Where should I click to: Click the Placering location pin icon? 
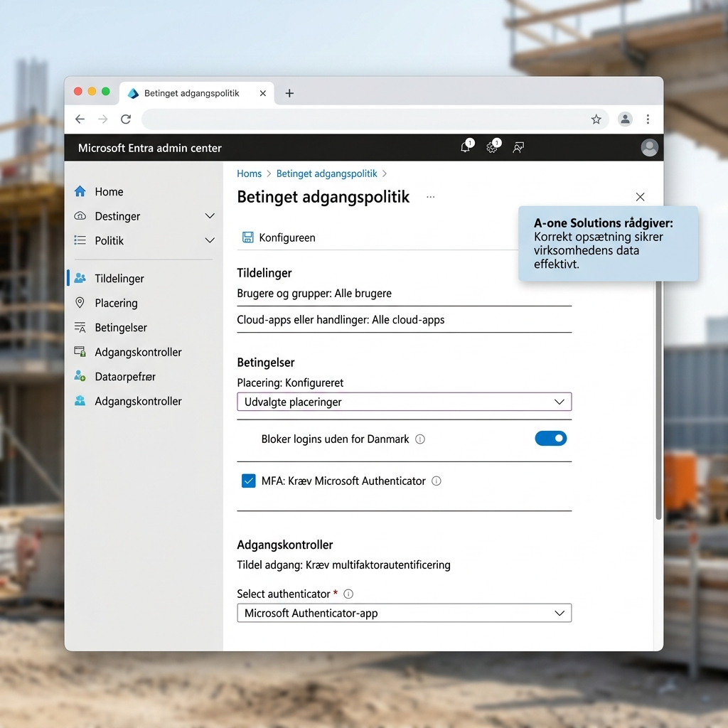point(80,303)
